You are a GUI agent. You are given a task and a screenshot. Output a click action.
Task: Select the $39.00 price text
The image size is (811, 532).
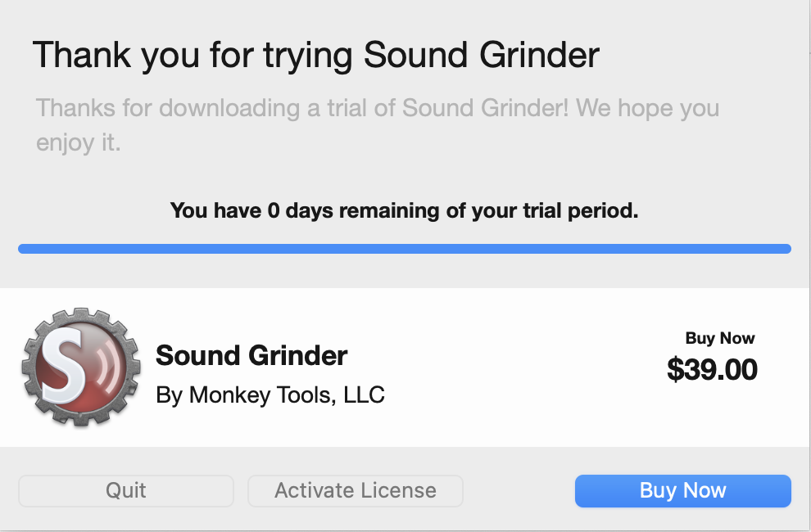[x=712, y=369]
